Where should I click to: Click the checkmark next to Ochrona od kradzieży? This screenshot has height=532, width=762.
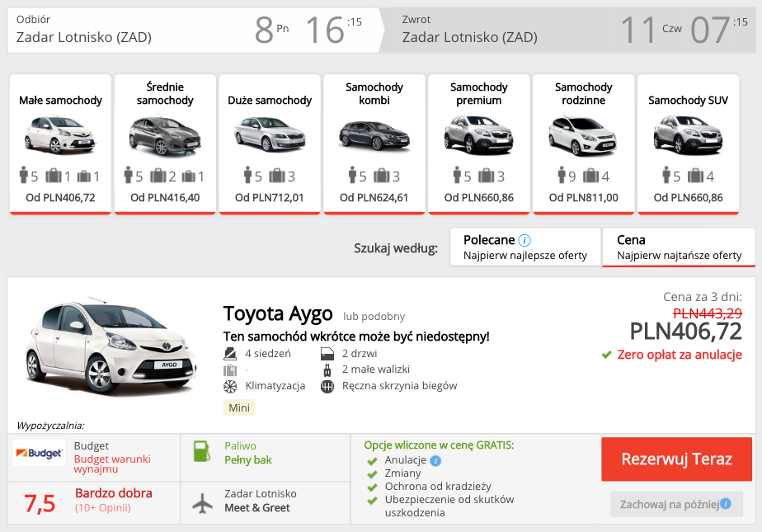[372, 487]
